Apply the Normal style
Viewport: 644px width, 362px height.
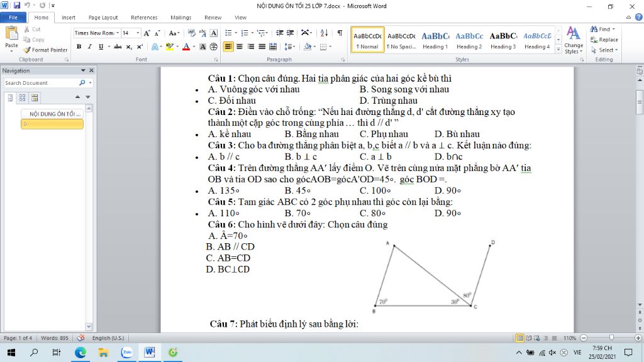(x=367, y=40)
